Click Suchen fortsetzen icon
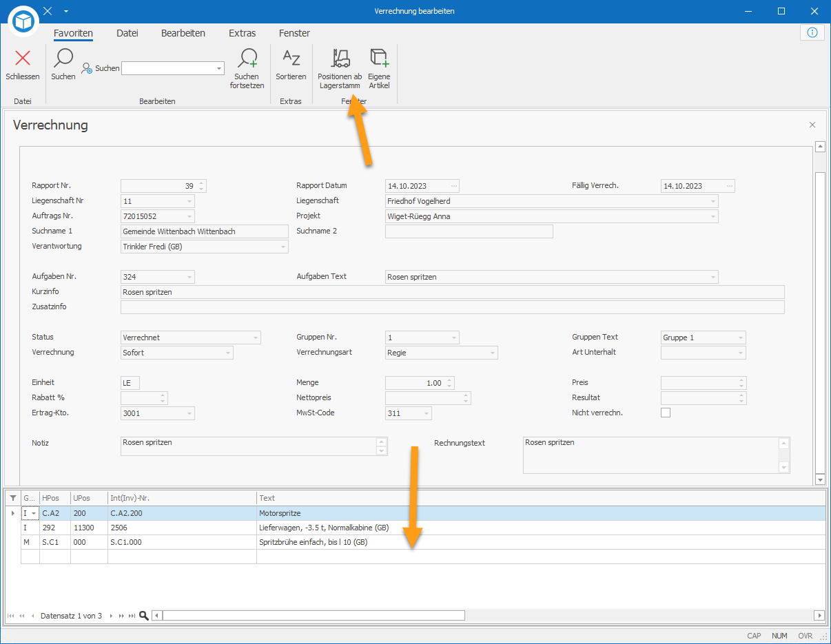 coord(247,58)
